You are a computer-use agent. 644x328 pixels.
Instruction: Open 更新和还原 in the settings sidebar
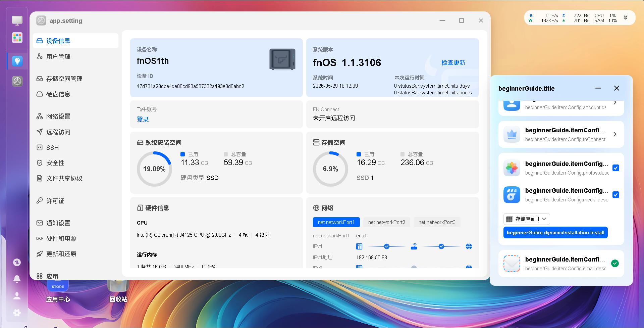pos(76,254)
